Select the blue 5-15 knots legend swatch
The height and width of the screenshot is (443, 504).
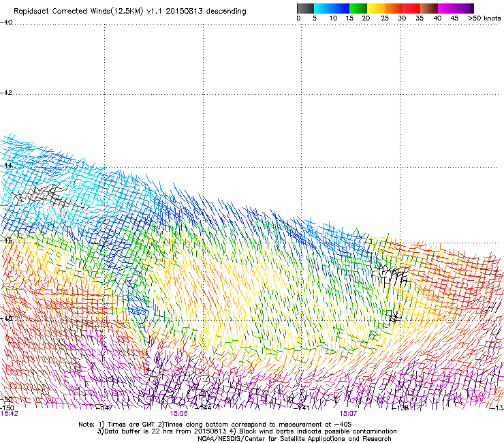coord(332,8)
